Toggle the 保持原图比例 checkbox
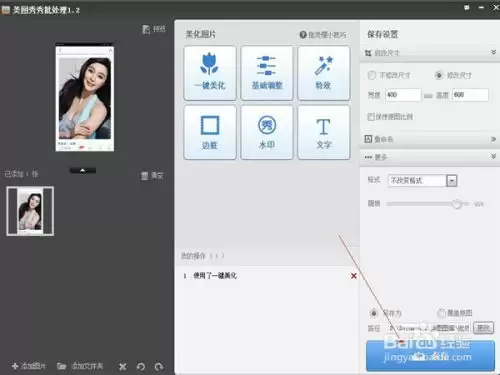The height and width of the screenshot is (375, 500). [x=371, y=117]
